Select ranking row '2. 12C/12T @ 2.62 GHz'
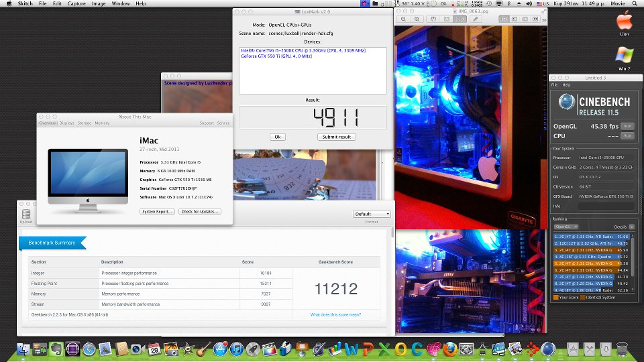Screen dimensions: 644x362 592,243
